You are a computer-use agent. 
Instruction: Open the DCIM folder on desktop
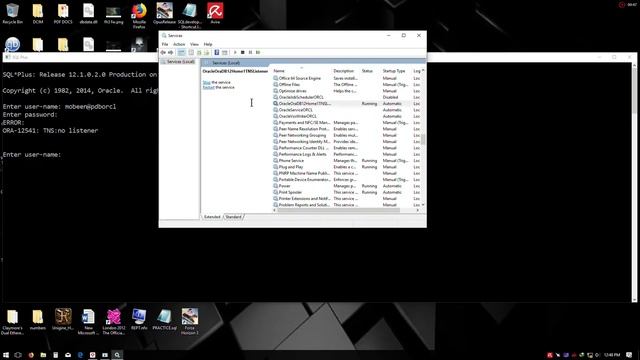click(x=38, y=13)
